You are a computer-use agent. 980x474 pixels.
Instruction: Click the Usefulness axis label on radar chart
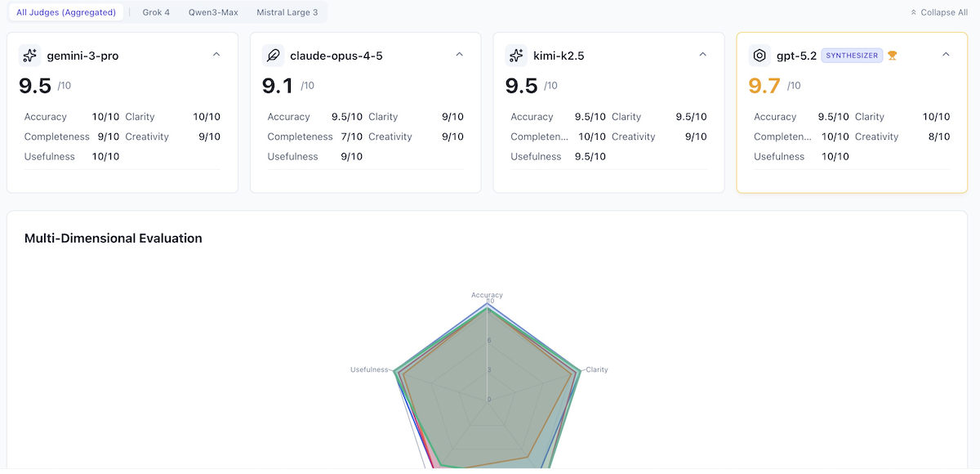click(x=369, y=369)
